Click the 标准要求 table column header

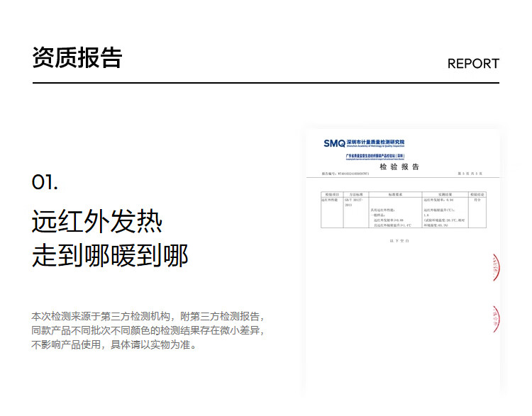395,193
